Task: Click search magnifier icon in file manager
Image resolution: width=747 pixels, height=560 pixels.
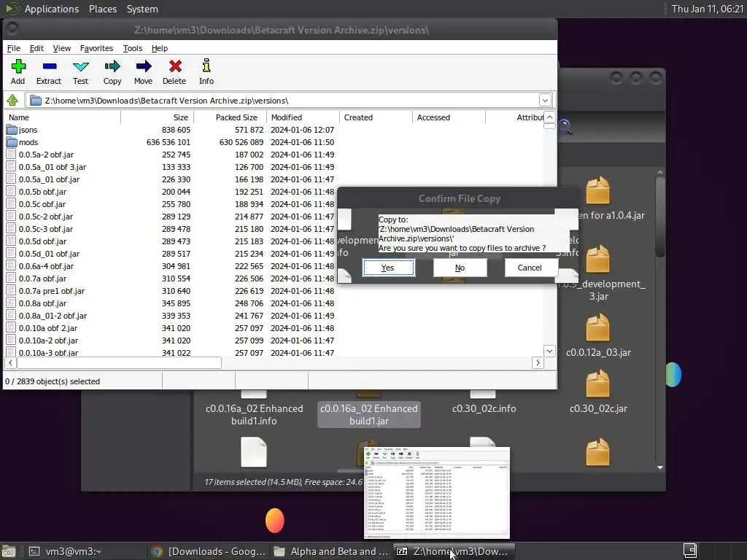Action: pyautogui.click(x=565, y=127)
